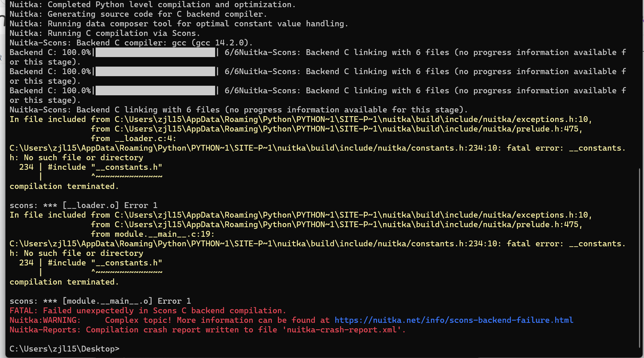
Task: Open the nuitka.net scons-backend-failure link
Action: (454, 320)
